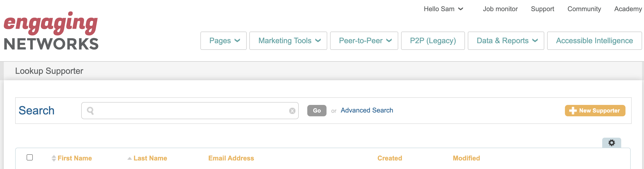
Task: Click the magnifier icon in search box
Action: coord(90,111)
